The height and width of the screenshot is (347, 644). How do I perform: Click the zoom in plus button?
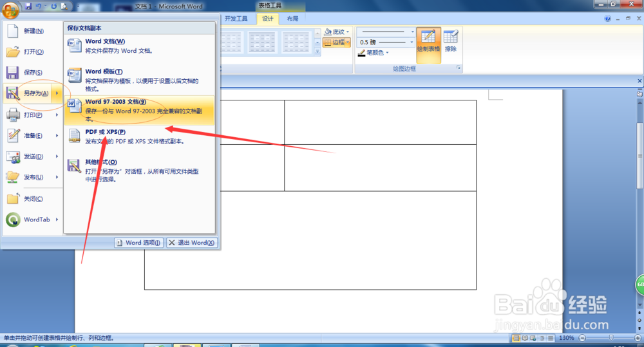(x=638, y=338)
